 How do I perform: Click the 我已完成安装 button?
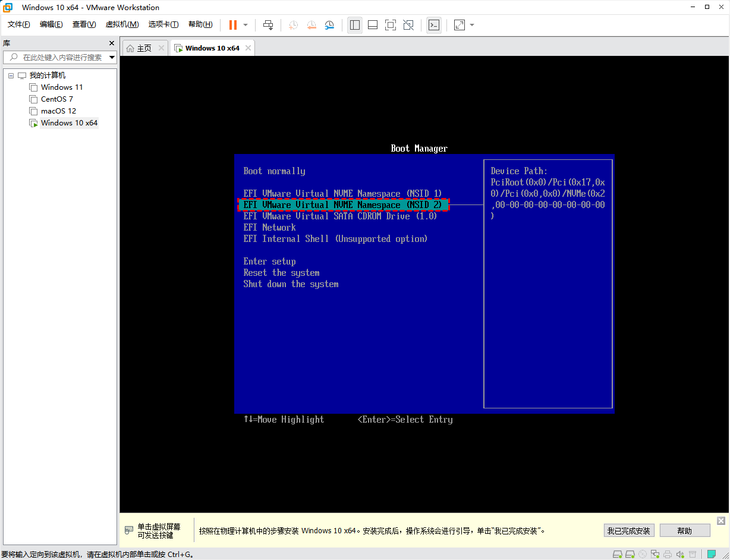coord(629,531)
